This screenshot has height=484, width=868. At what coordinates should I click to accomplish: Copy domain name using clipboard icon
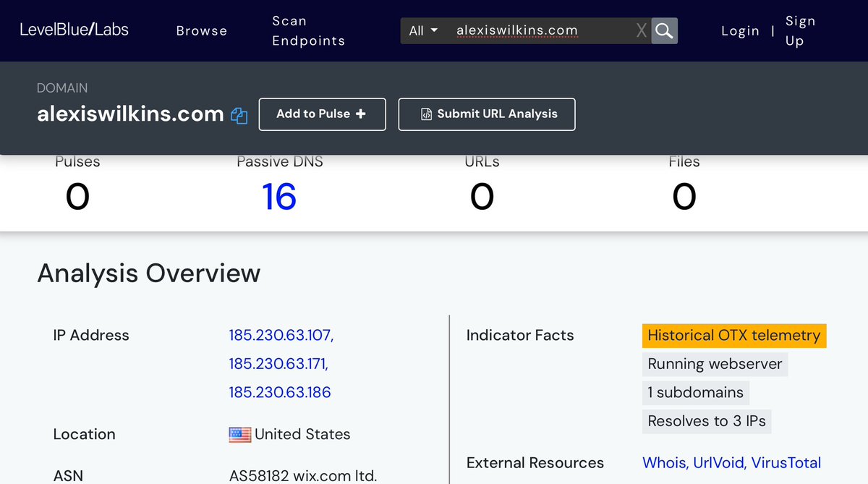pyautogui.click(x=239, y=116)
